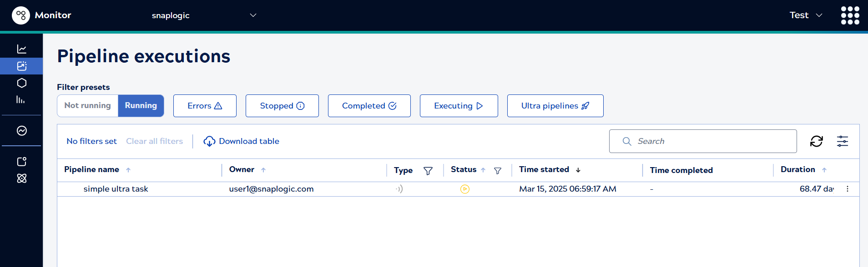Apply the Completed filter preset
This screenshot has height=267, width=868.
click(369, 106)
